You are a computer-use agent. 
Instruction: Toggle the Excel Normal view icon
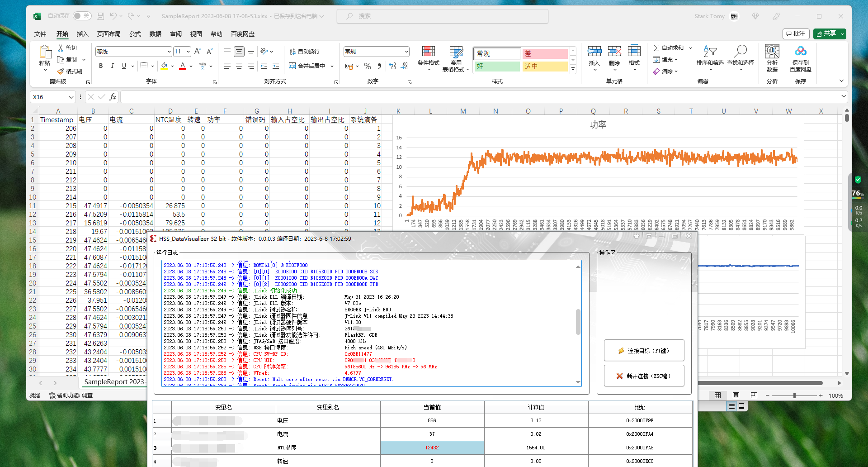click(x=717, y=396)
